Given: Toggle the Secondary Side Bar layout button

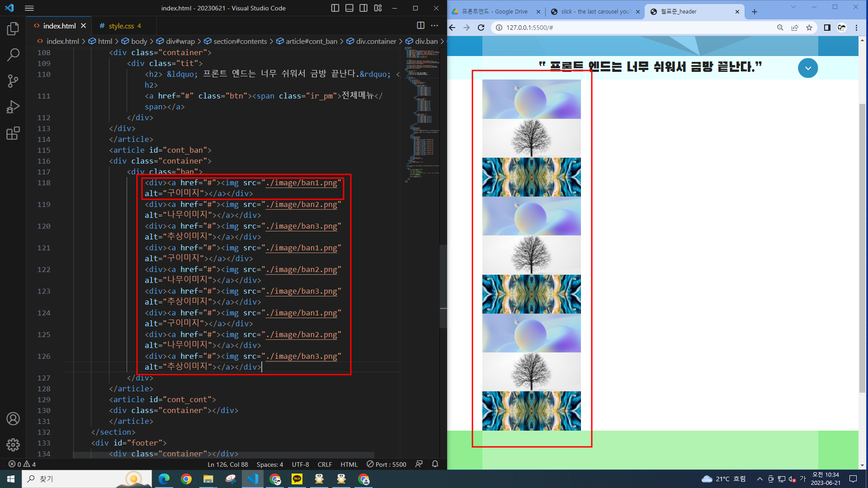Looking at the screenshot, I should pyautogui.click(x=363, y=8).
